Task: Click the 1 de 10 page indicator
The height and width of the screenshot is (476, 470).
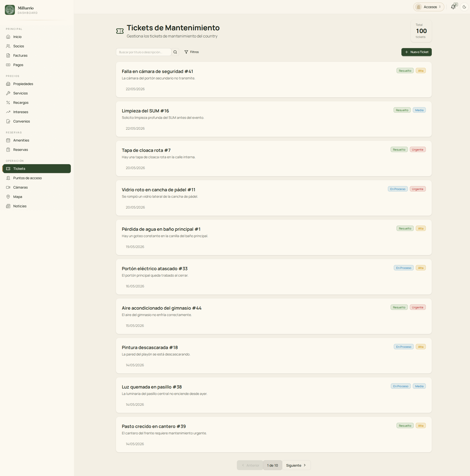Action: pyautogui.click(x=272, y=465)
